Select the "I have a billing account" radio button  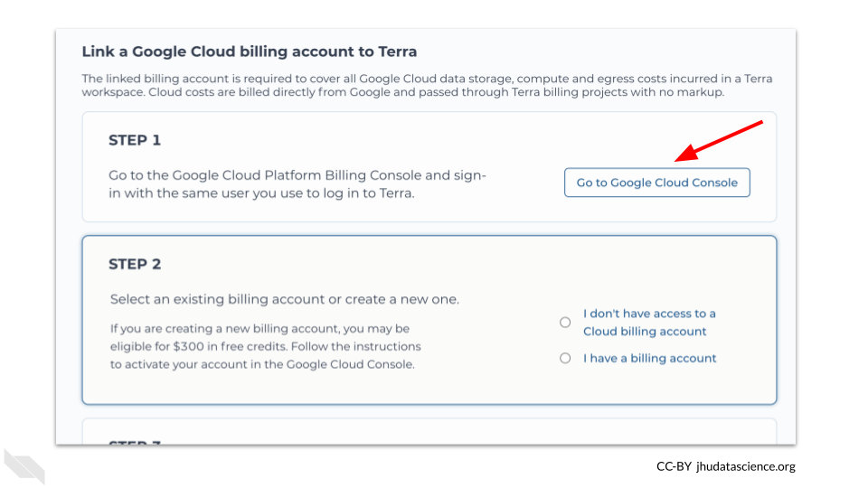pyautogui.click(x=564, y=358)
